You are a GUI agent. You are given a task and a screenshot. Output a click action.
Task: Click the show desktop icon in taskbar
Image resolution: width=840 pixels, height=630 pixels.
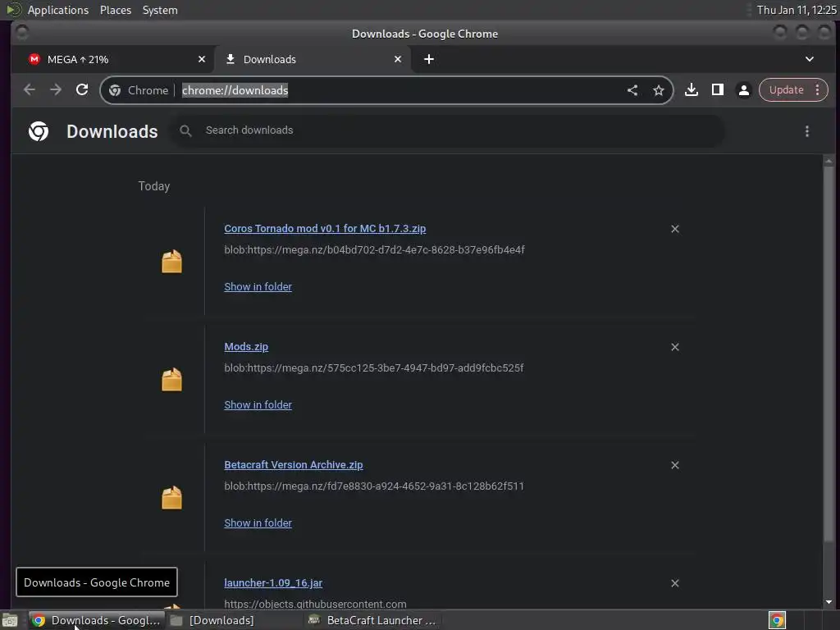tap(10, 621)
